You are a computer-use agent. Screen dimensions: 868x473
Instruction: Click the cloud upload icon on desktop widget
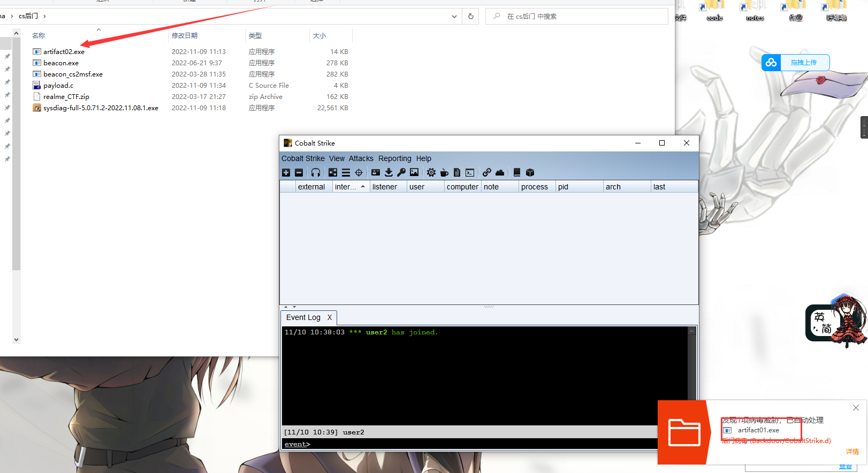click(x=771, y=63)
